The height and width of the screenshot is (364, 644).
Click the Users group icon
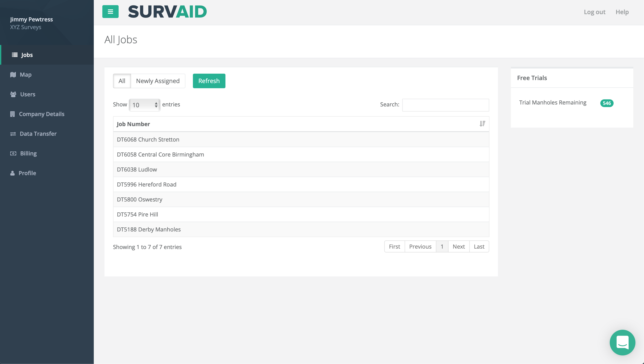(x=13, y=94)
